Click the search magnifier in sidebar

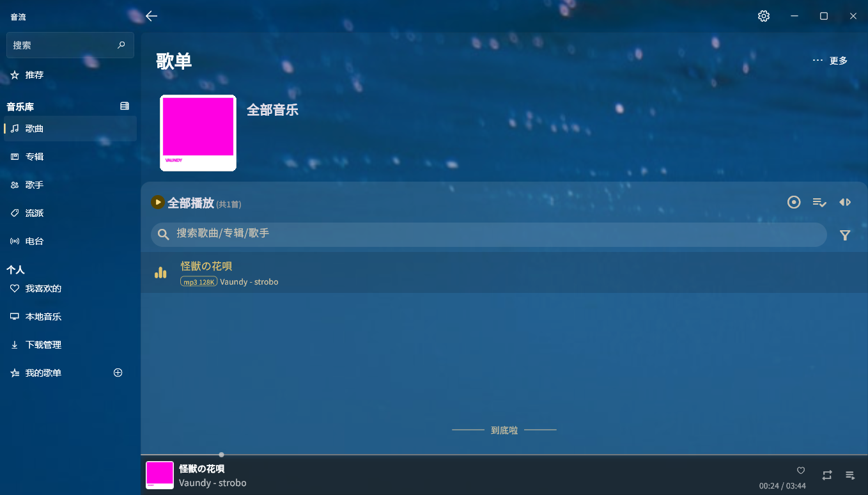(121, 45)
